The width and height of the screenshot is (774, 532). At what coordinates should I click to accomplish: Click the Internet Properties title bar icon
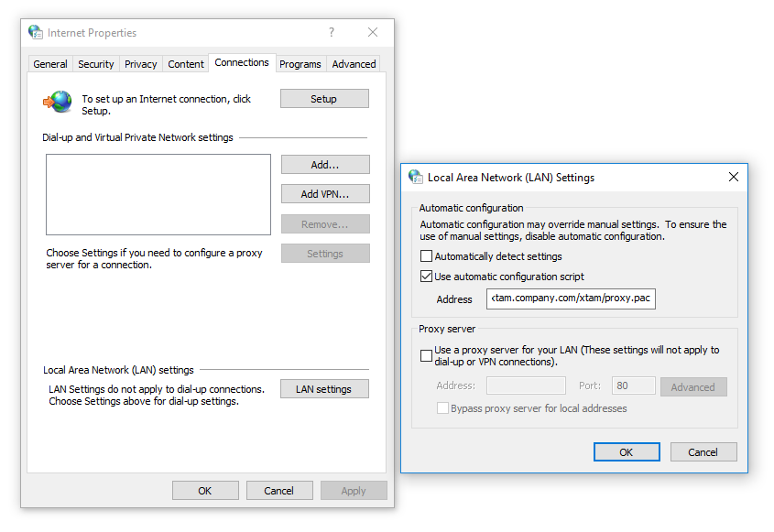point(35,32)
